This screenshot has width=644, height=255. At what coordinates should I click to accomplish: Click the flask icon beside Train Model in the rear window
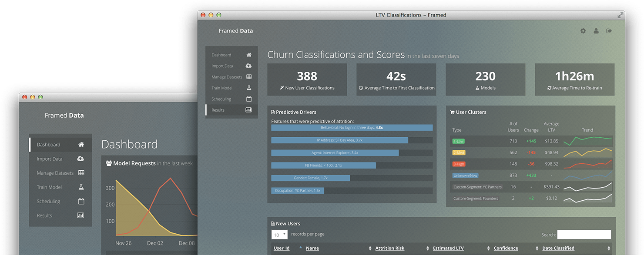(x=81, y=187)
